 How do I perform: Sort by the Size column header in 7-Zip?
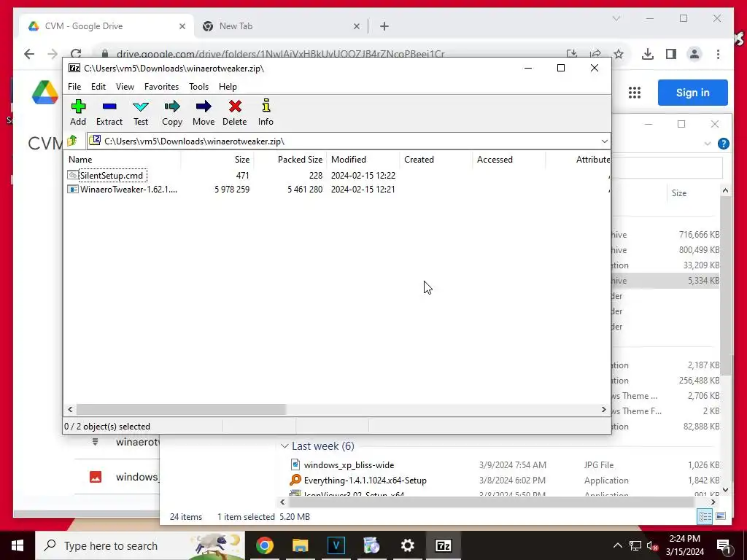click(217, 160)
